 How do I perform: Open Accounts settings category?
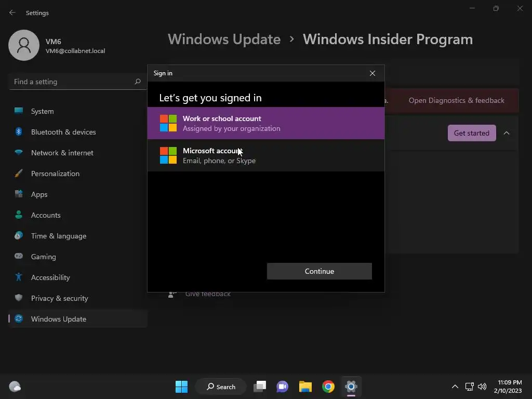pos(78,215)
